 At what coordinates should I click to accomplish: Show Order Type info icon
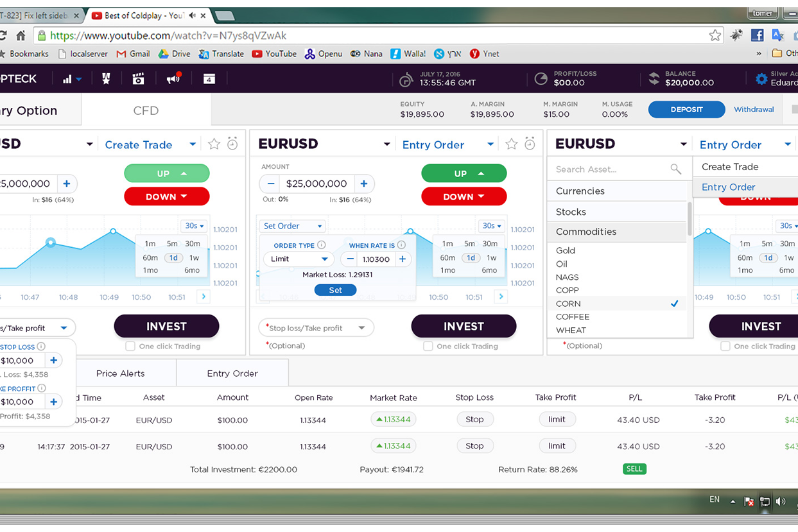point(322,245)
